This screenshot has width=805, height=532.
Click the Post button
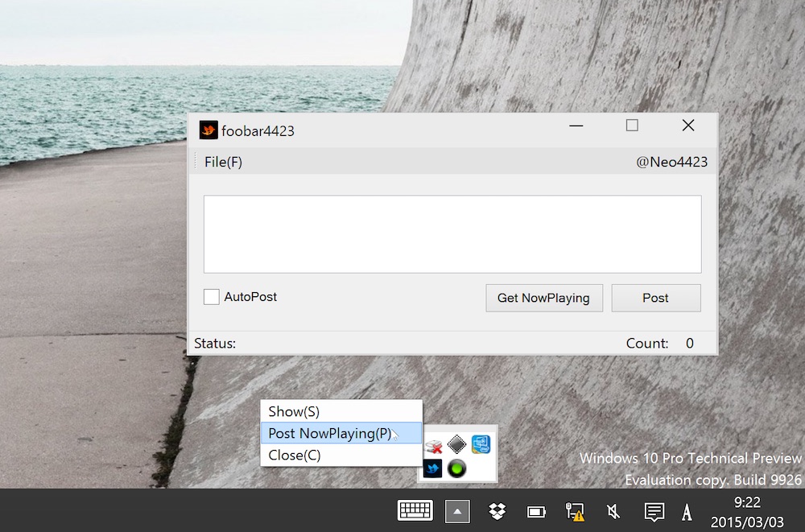[x=655, y=298]
